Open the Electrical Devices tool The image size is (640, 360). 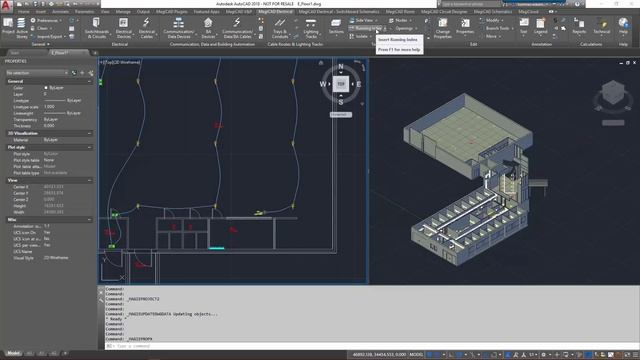point(123,28)
